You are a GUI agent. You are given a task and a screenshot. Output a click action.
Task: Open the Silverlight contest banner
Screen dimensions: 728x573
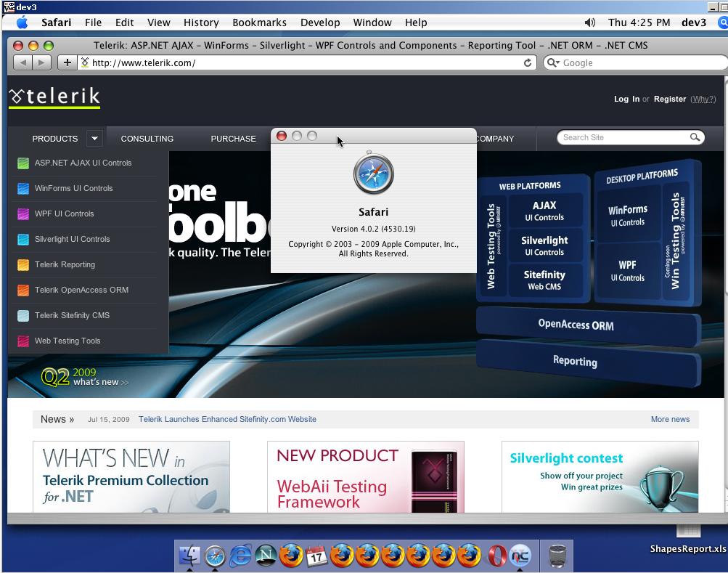coord(600,477)
